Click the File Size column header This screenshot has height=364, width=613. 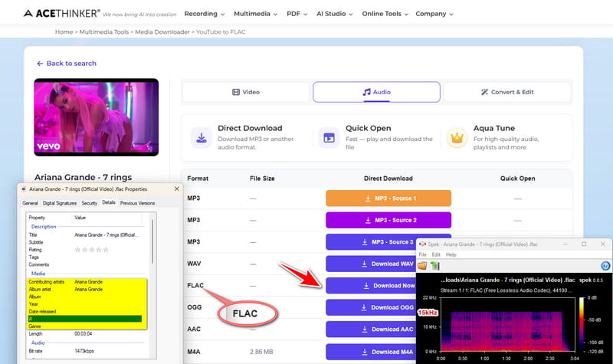(x=262, y=179)
